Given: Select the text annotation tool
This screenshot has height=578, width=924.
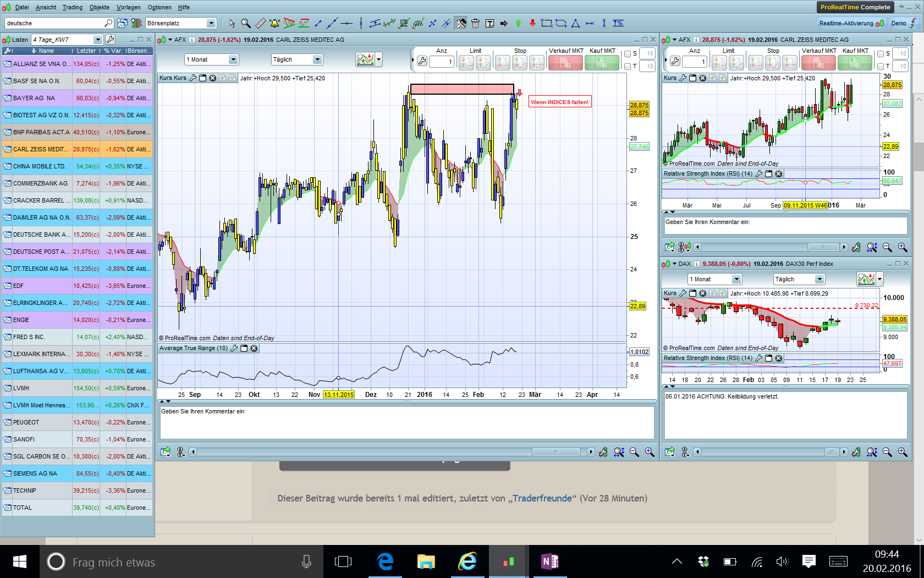Looking at the screenshot, I should click(x=490, y=23).
